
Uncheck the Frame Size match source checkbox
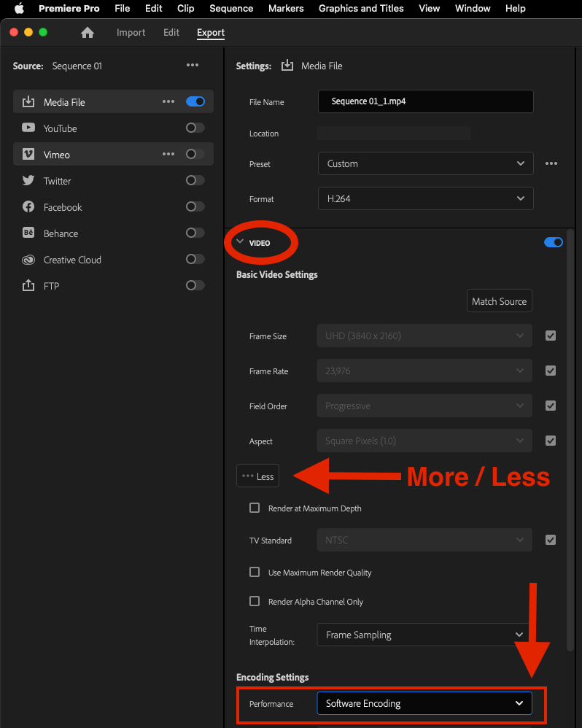pos(551,336)
